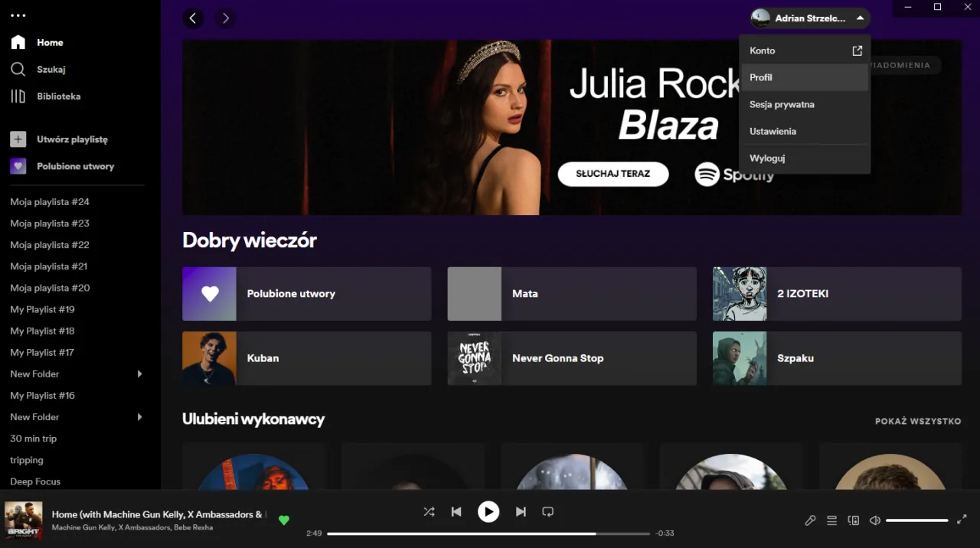Open My Playlist #16
The width and height of the screenshot is (980, 548).
tap(42, 396)
